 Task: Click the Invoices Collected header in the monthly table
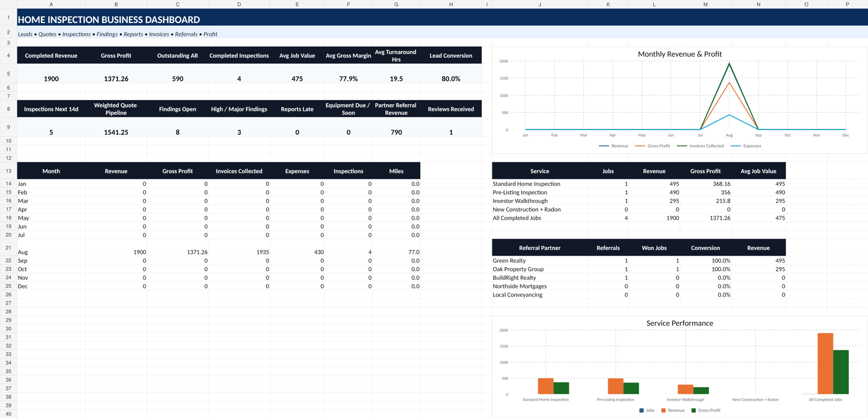[239, 171]
